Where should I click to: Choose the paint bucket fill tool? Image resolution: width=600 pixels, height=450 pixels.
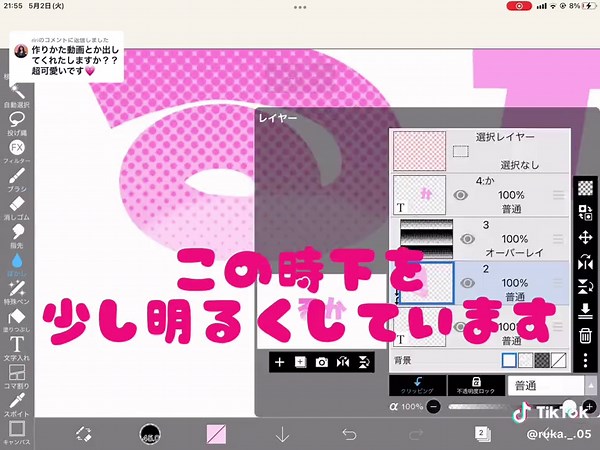(17, 320)
